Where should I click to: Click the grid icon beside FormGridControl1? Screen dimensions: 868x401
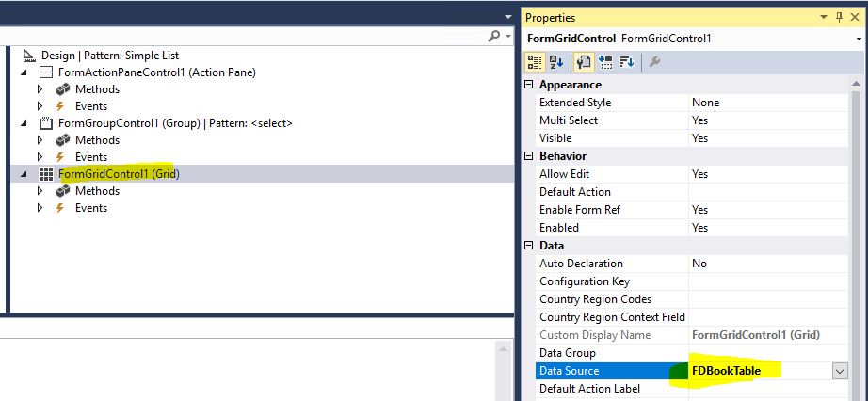45,174
